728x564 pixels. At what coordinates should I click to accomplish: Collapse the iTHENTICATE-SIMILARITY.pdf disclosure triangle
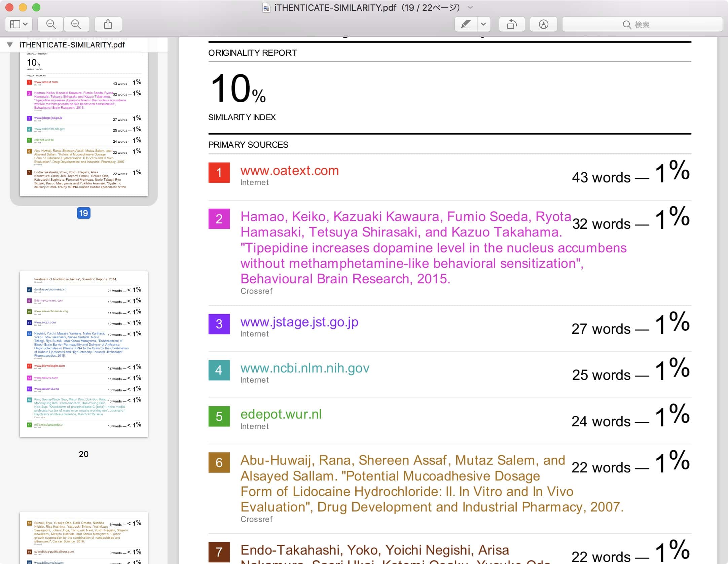[x=10, y=45]
